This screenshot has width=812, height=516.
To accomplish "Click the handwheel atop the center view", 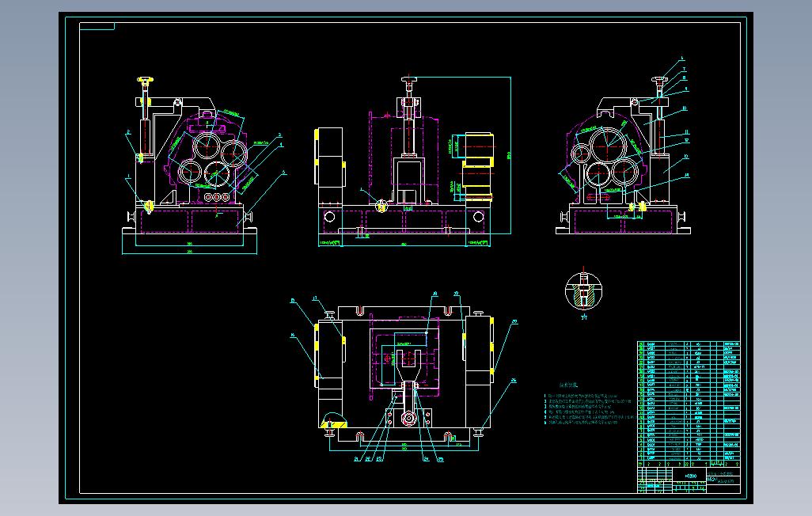I will 408,80.
